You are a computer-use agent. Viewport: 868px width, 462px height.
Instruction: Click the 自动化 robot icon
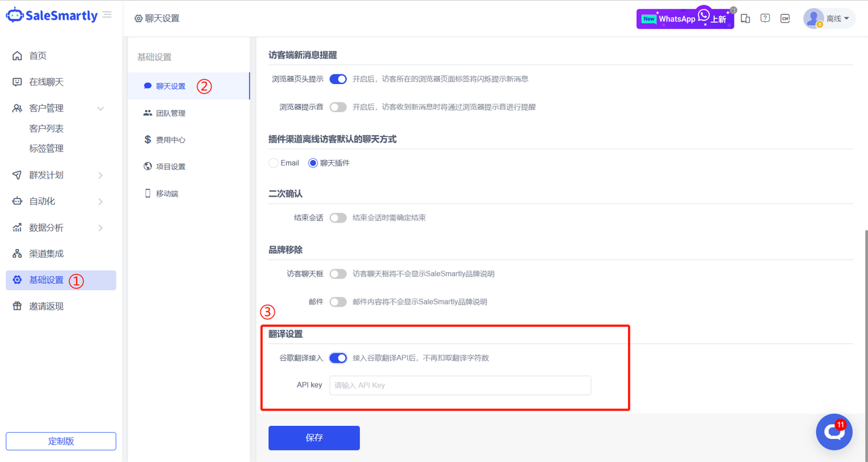point(18,201)
